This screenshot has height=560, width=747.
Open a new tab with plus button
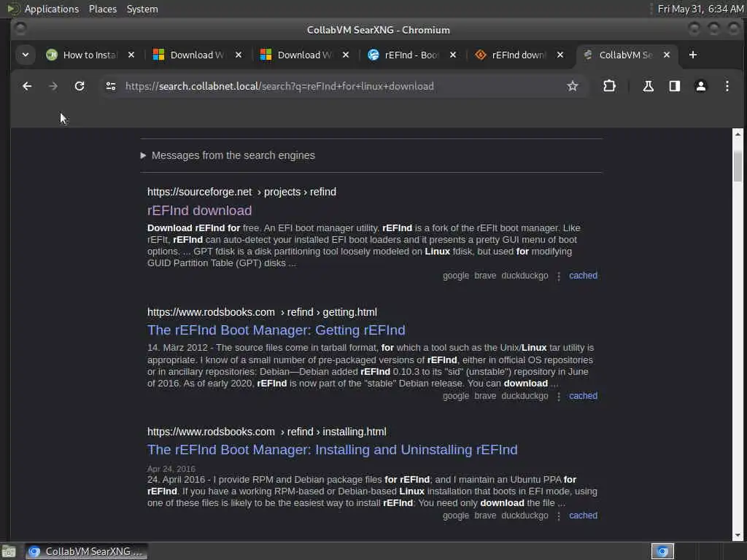[693, 55]
